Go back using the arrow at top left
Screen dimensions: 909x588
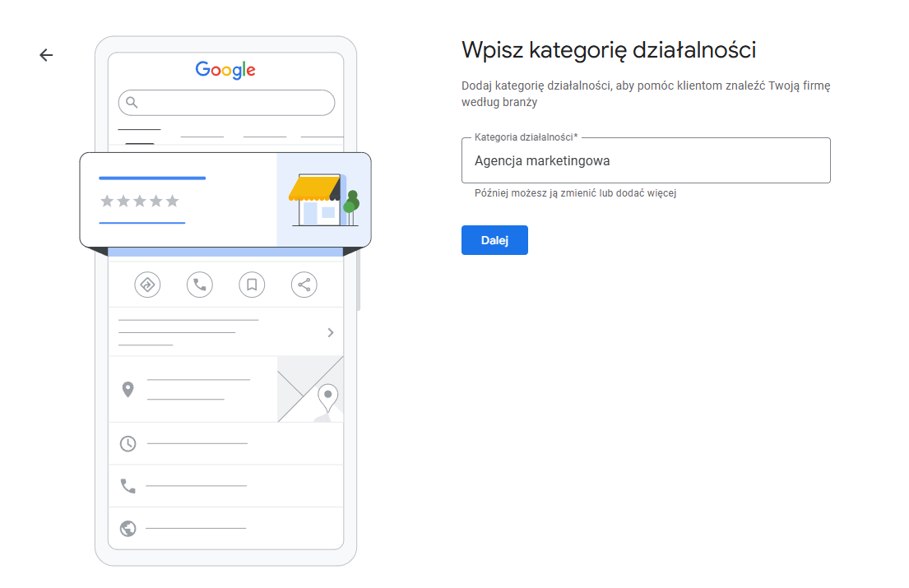click(45, 54)
